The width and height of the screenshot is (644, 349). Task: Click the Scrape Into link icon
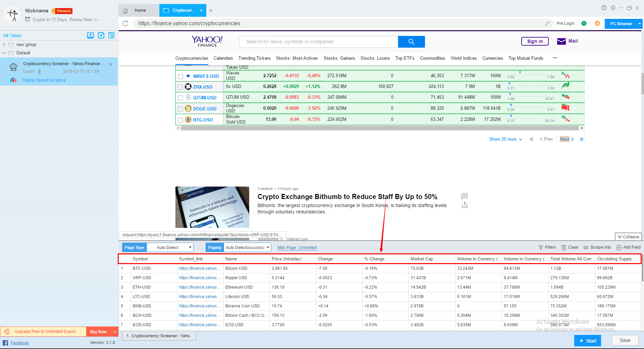(x=586, y=248)
